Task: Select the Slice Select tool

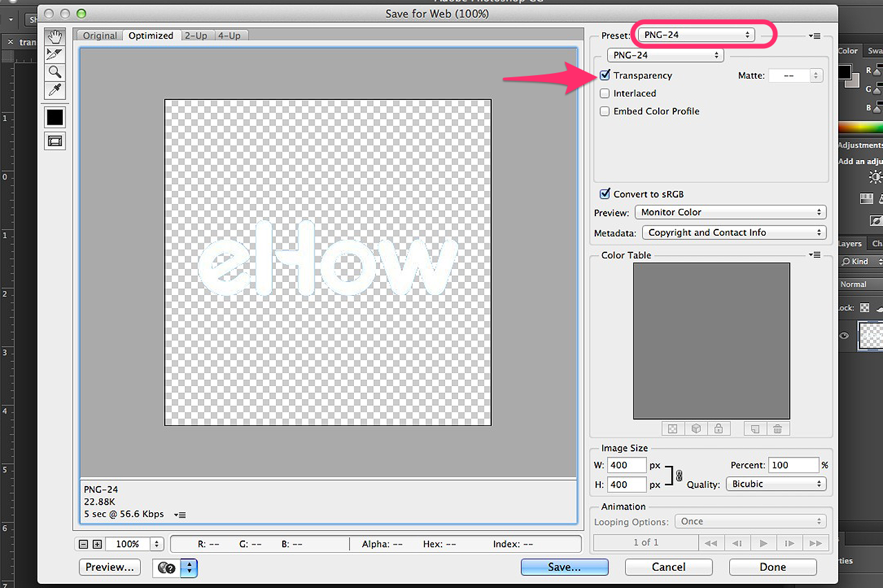Action: pyautogui.click(x=55, y=54)
